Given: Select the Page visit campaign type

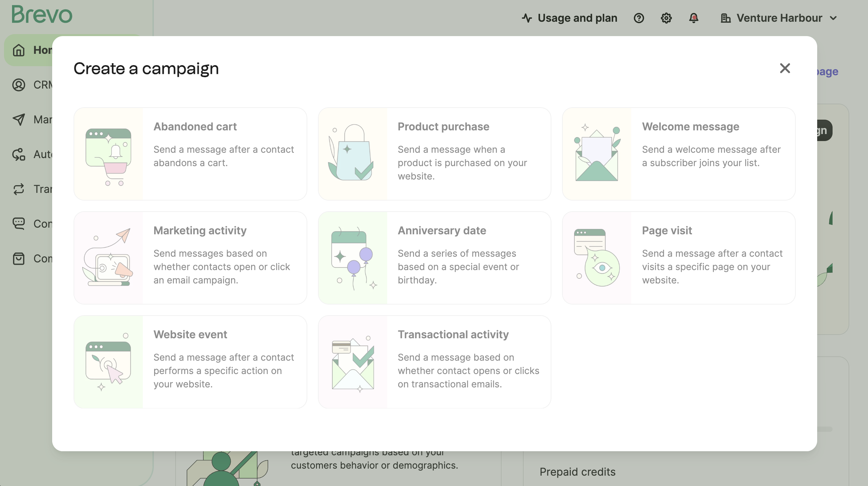Looking at the screenshot, I should (678, 258).
